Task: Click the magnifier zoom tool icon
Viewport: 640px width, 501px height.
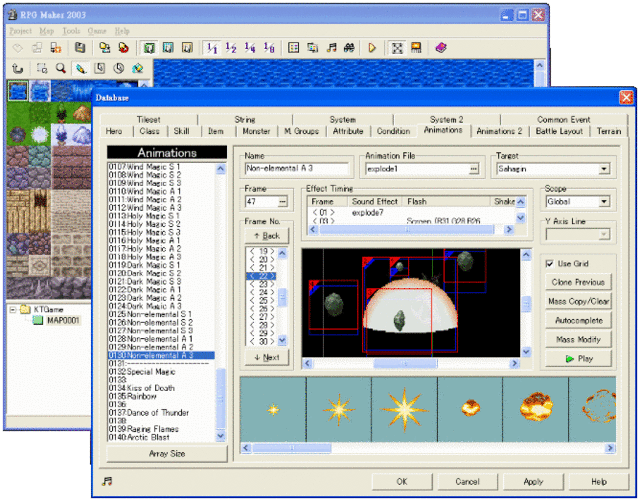Action: tap(62, 69)
